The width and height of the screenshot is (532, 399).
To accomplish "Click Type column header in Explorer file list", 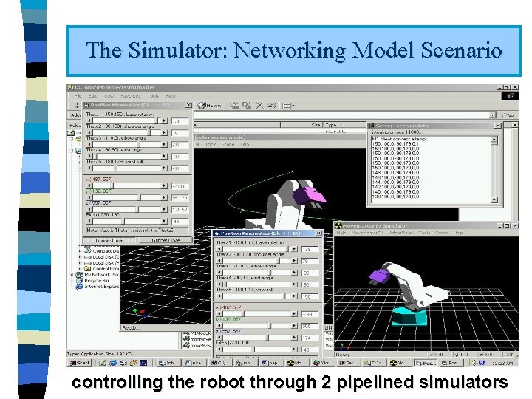I will (x=344, y=125).
